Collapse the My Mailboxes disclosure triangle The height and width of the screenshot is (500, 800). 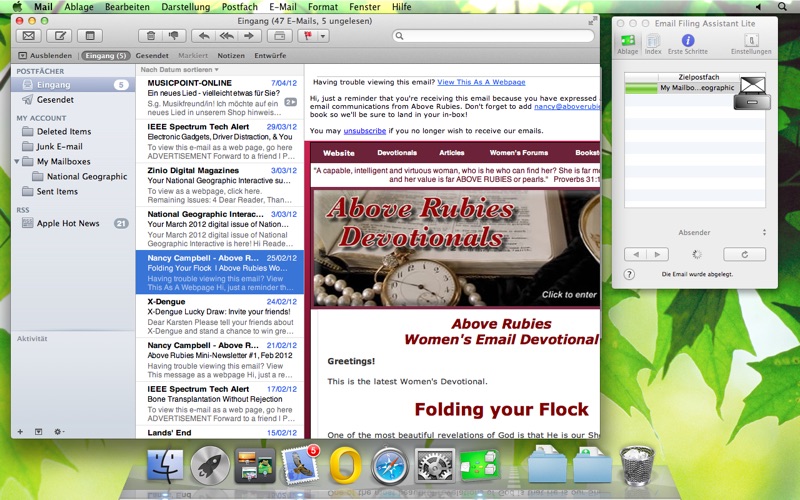click(x=16, y=161)
